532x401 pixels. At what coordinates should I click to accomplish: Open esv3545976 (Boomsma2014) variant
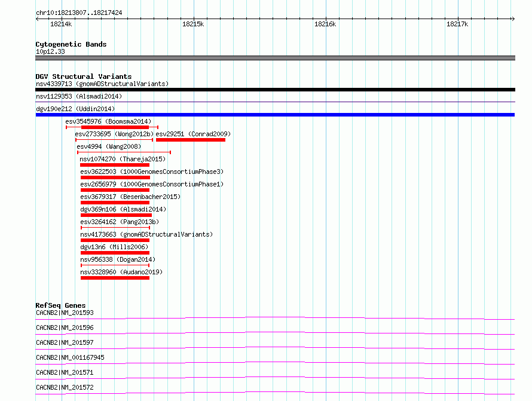(108, 121)
